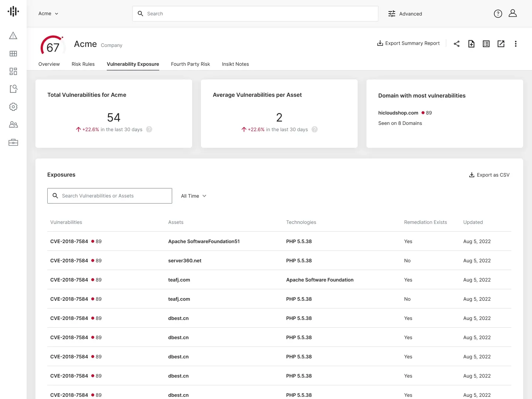The width and height of the screenshot is (532, 399).
Task: Click Export Summary Report
Action: (408, 43)
